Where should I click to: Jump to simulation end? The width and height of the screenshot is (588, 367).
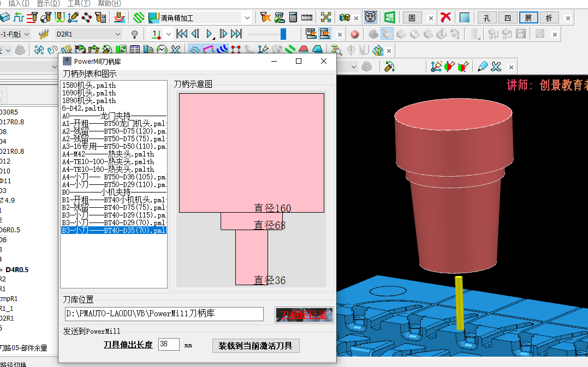tap(236, 34)
